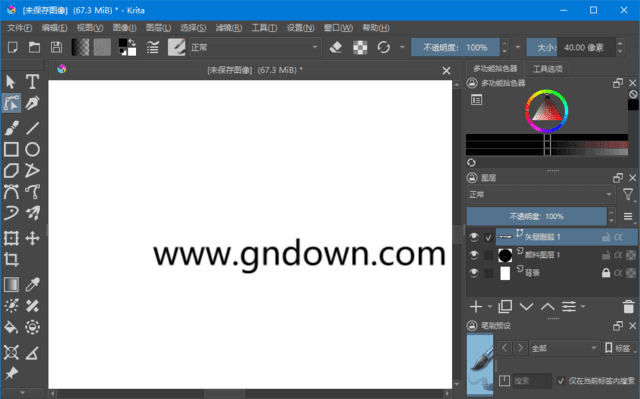
Task: Click the brush size slider
Action: click(x=571, y=48)
